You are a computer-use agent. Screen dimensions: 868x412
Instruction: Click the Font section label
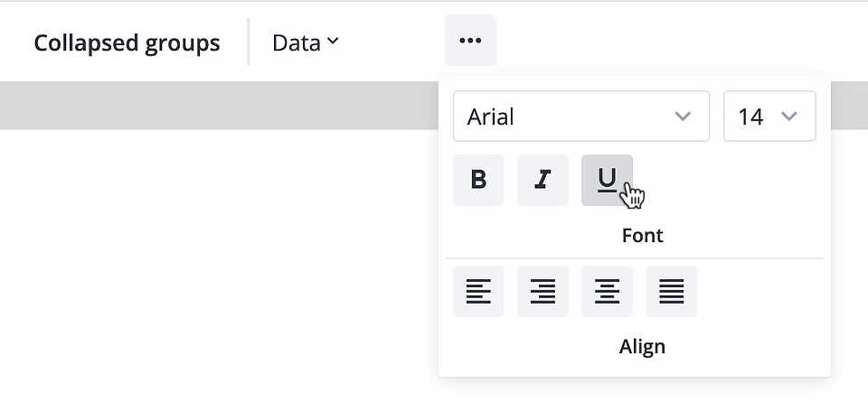pyautogui.click(x=642, y=236)
